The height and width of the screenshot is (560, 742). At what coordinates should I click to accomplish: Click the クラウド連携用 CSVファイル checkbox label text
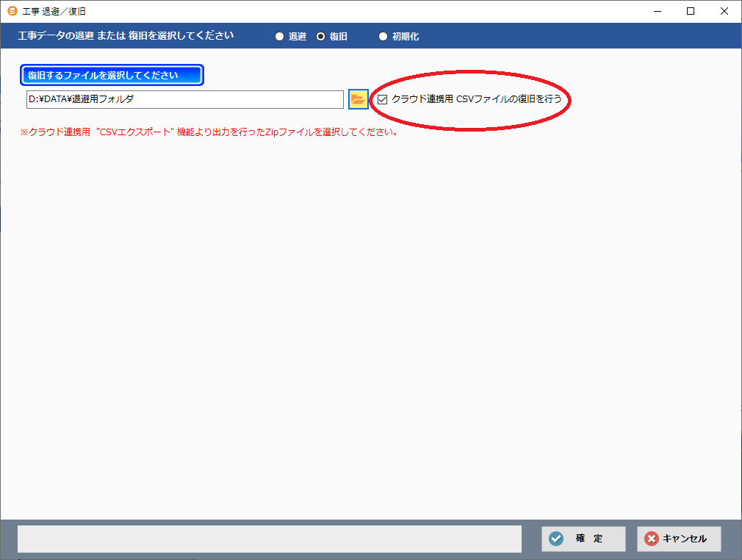(x=476, y=99)
